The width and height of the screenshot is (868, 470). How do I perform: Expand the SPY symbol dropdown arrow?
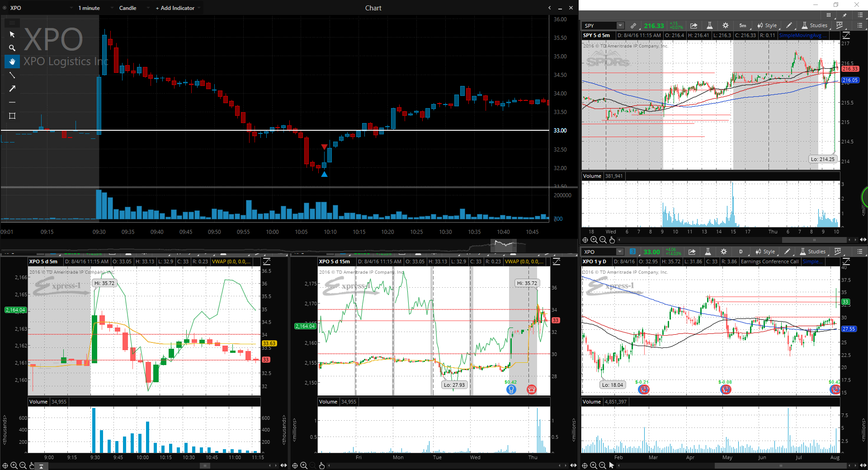pos(620,26)
